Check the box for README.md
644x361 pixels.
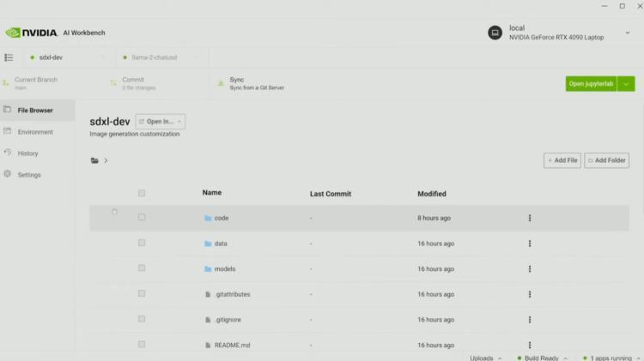pos(142,344)
